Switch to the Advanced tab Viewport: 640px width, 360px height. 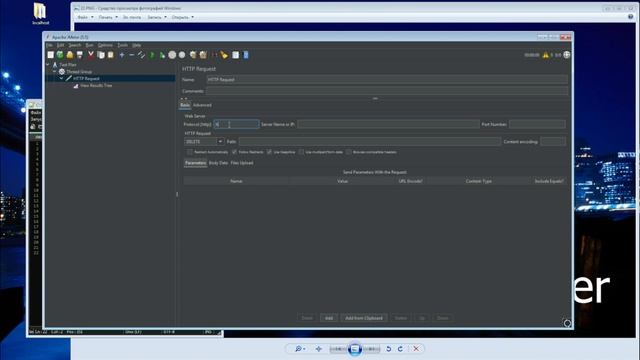tap(202, 105)
